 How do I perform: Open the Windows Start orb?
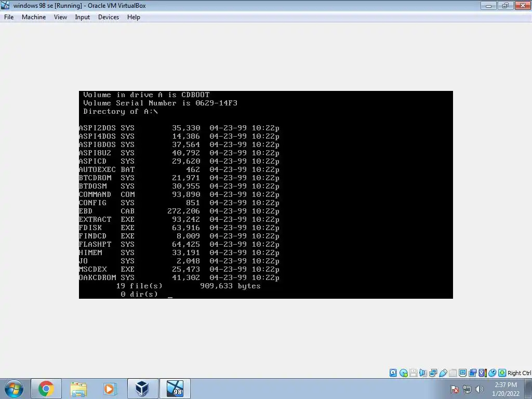[x=14, y=389]
